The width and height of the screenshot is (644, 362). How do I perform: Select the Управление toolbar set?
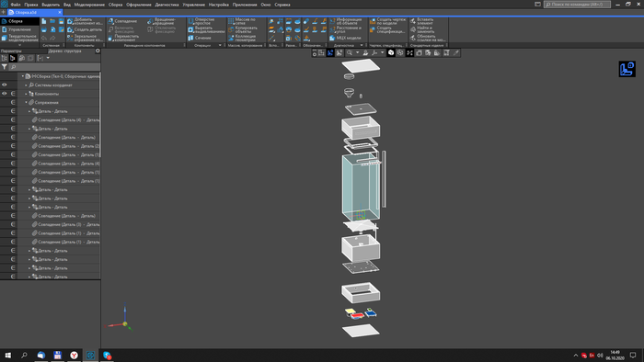pos(19,29)
